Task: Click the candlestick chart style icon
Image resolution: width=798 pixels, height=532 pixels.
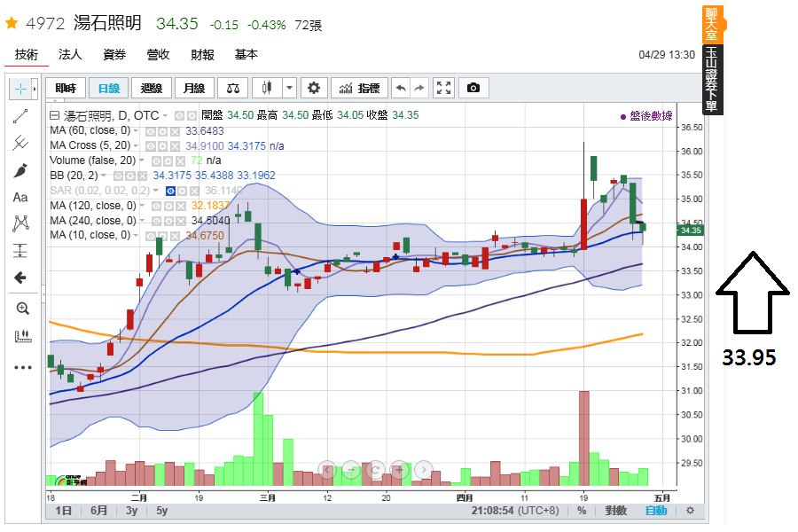Action: tap(267, 88)
